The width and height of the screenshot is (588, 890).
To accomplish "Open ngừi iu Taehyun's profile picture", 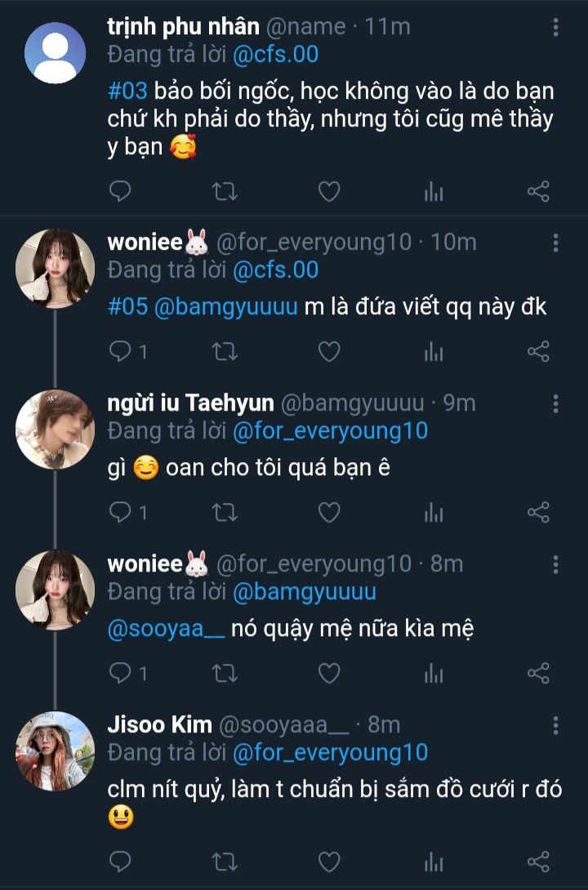I will (x=56, y=429).
